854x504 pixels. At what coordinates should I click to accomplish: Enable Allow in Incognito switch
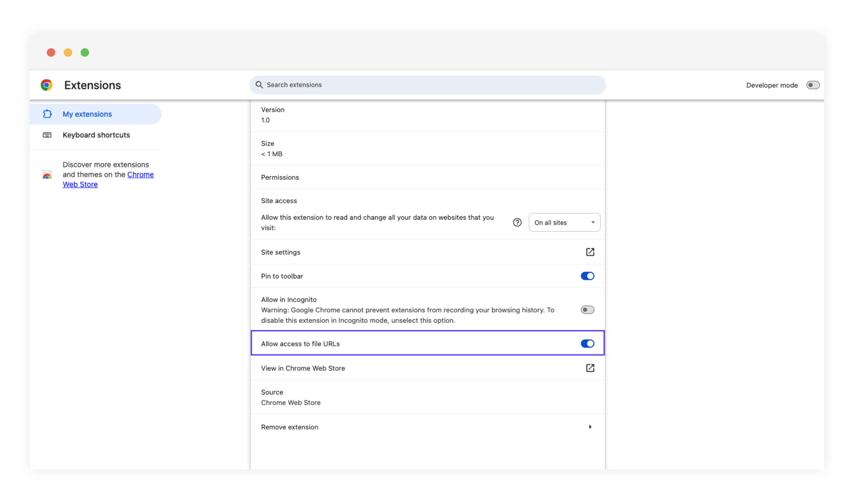pos(587,310)
